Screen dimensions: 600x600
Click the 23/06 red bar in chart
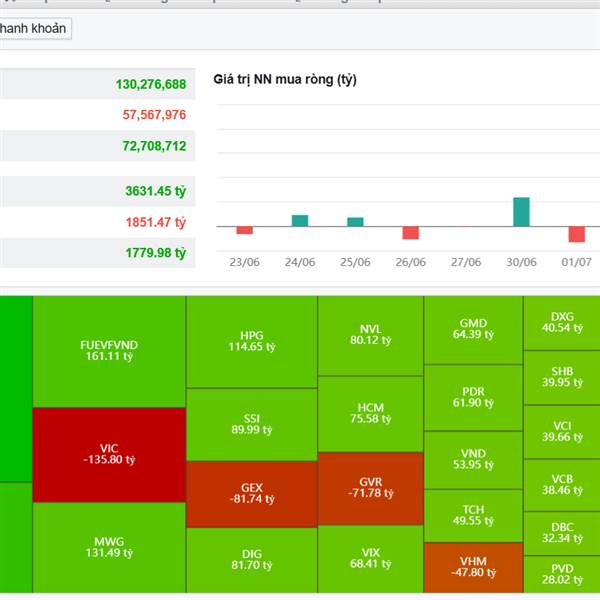point(245,230)
